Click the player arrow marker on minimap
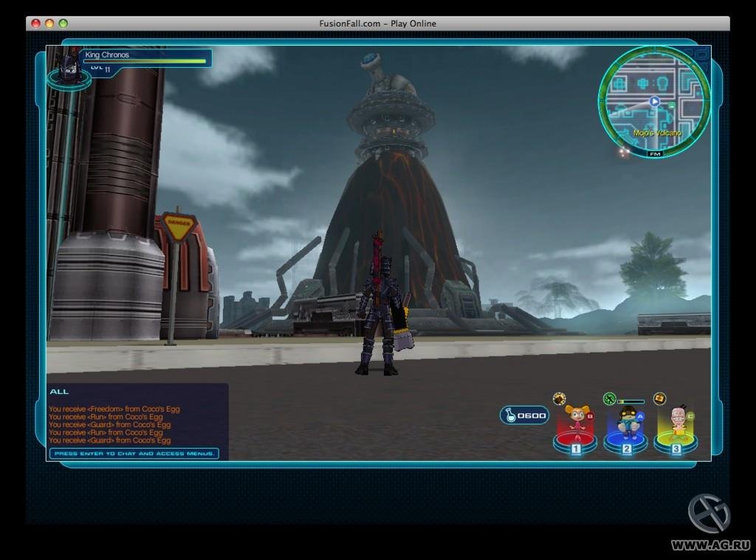This screenshot has height=560, width=756. 654,101
